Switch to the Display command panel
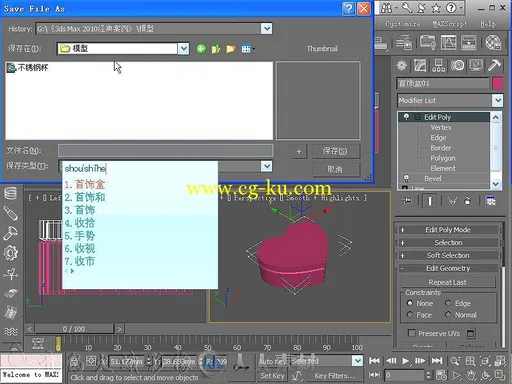Viewport: 512px width, 384px height. 476,65
